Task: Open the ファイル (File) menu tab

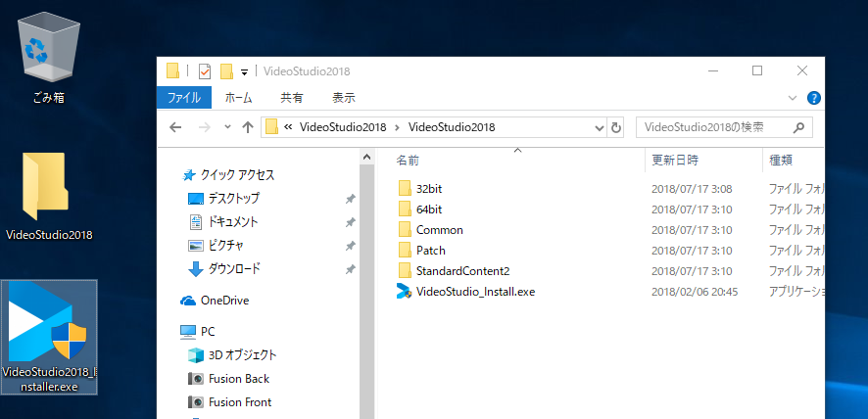Action: point(184,98)
